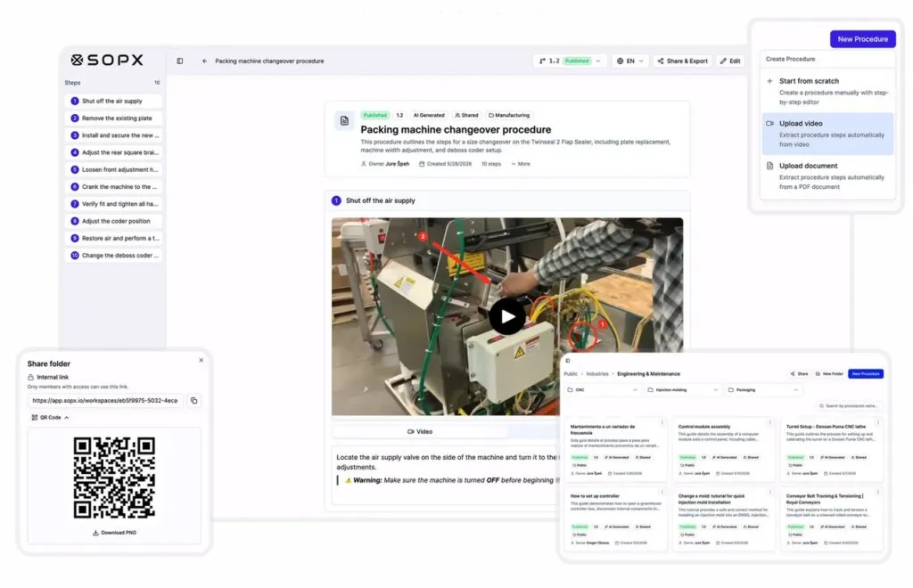
Task: Click the Created date in procedure card
Action: pyautogui.click(x=446, y=164)
